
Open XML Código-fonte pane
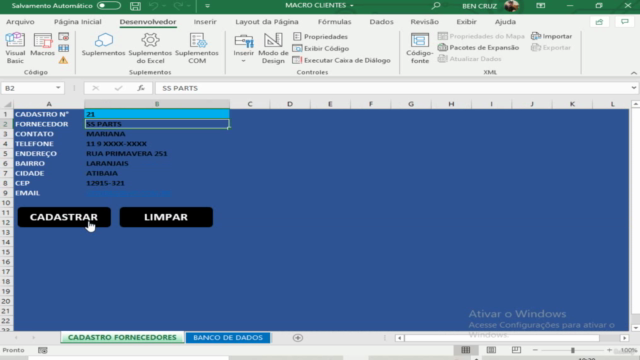(x=420, y=48)
